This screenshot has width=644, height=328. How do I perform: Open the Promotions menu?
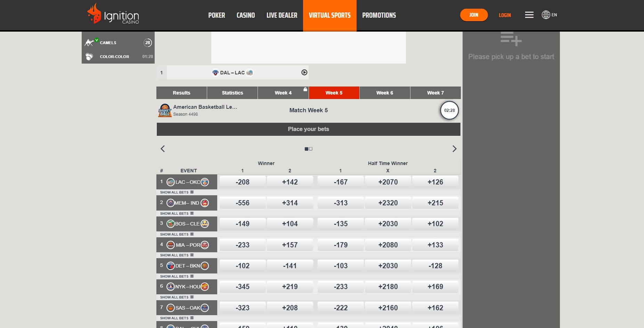pos(379,15)
